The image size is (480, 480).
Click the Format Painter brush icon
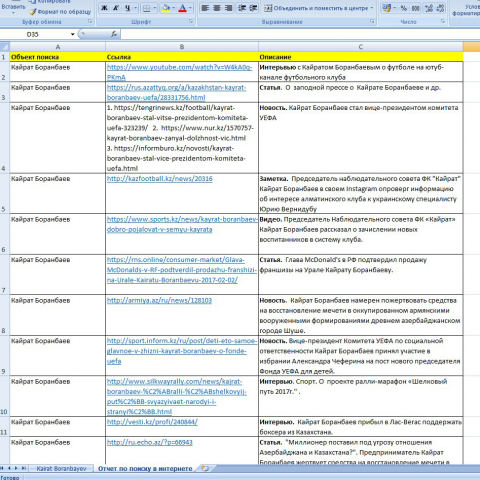click(32, 12)
